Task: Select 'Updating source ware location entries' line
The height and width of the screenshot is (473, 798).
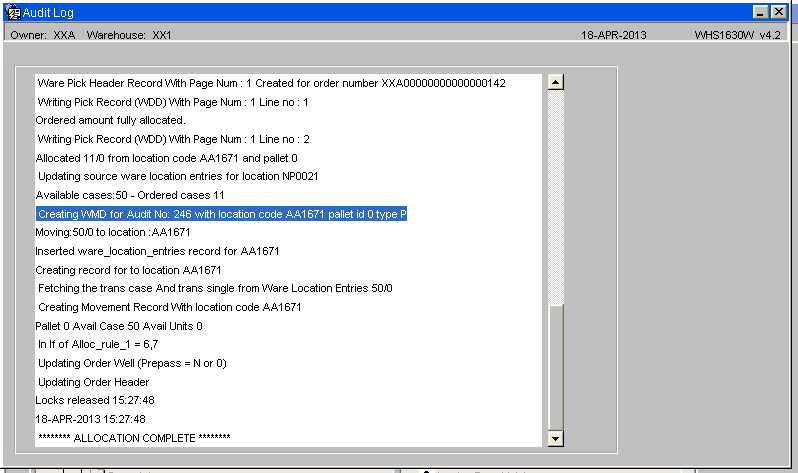Action: [178, 177]
